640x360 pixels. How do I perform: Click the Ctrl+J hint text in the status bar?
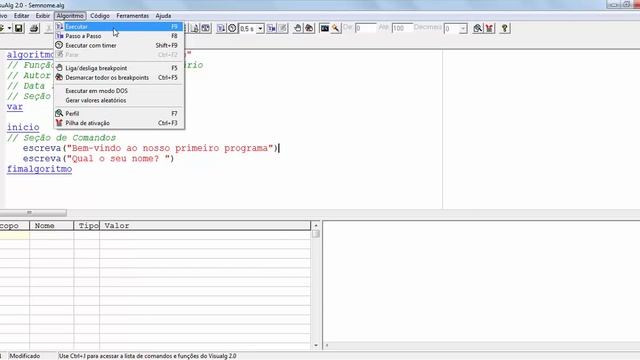[x=148, y=356]
